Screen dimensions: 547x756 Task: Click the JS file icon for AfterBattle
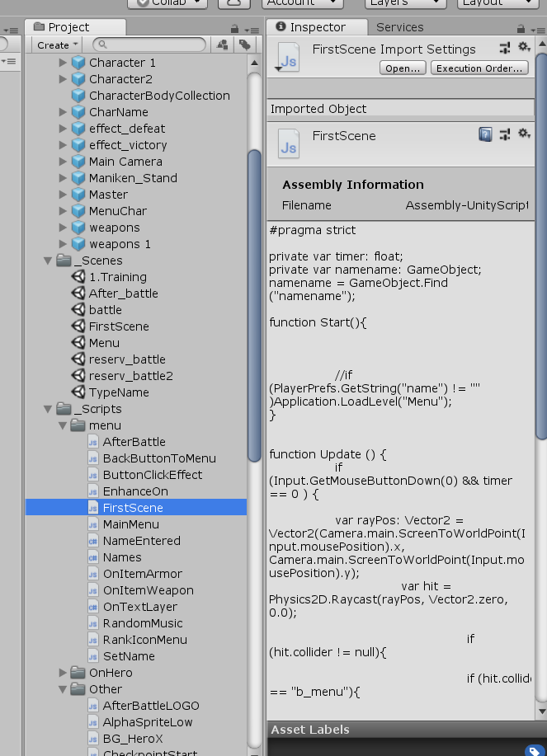tap(93, 442)
